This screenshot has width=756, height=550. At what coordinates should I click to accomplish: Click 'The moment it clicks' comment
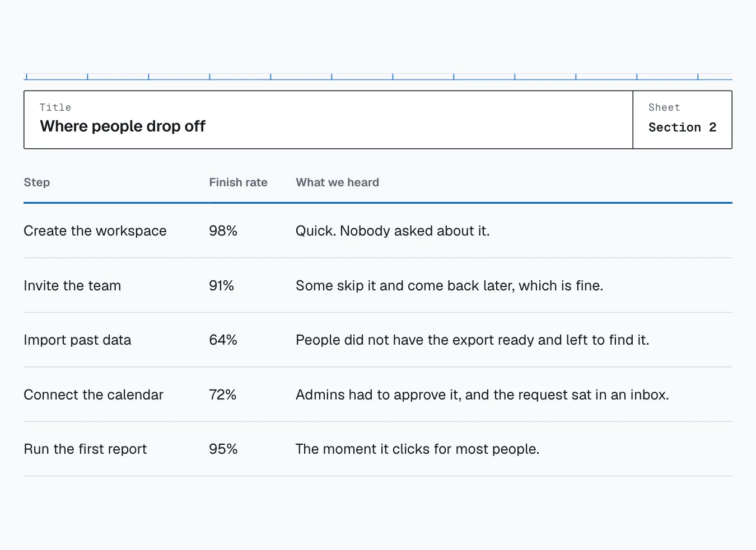(417, 449)
